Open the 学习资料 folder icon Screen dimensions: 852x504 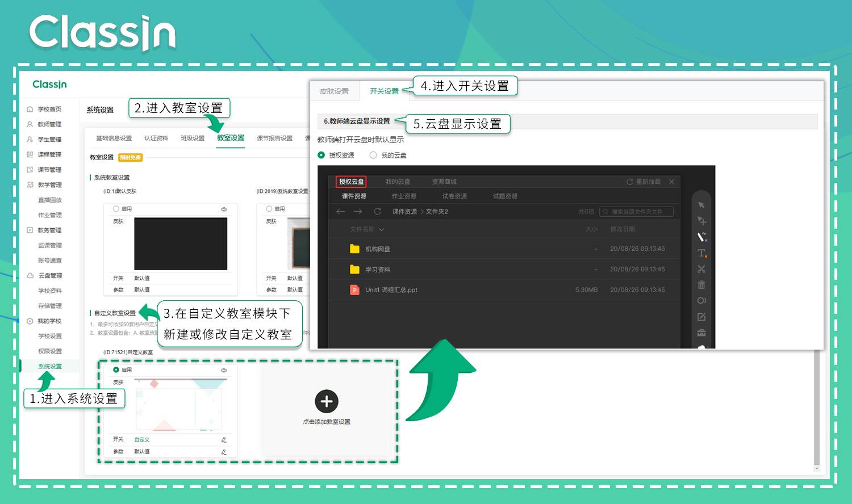[354, 269]
